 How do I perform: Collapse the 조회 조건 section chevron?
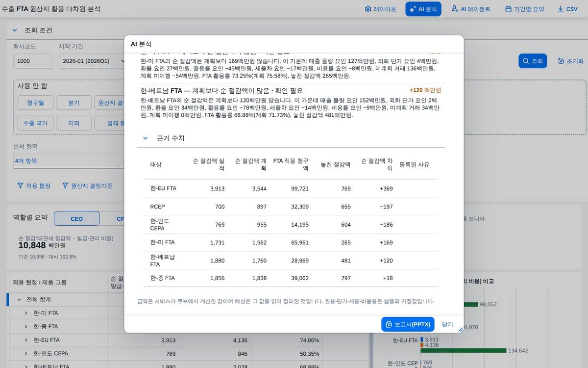[x=15, y=30]
